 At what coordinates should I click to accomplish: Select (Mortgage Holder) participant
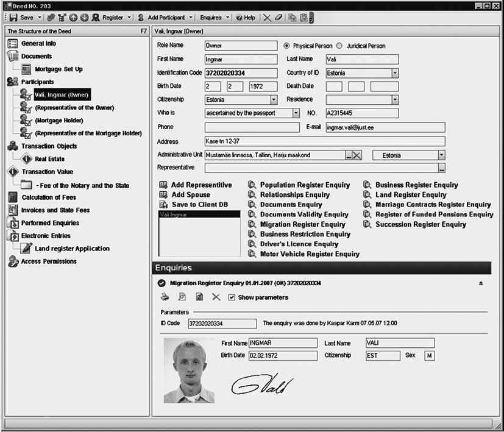[x=59, y=121]
